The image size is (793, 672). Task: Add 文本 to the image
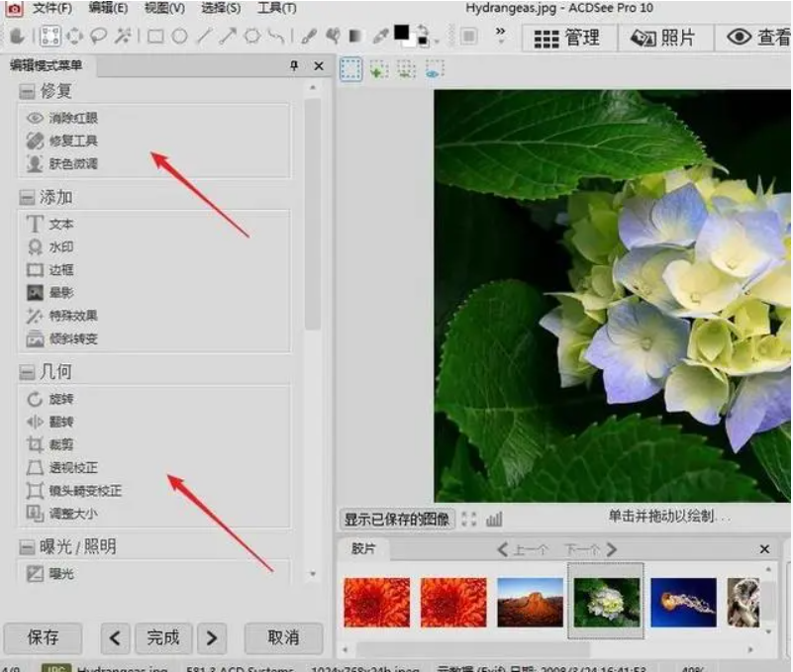click(x=50, y=224)
